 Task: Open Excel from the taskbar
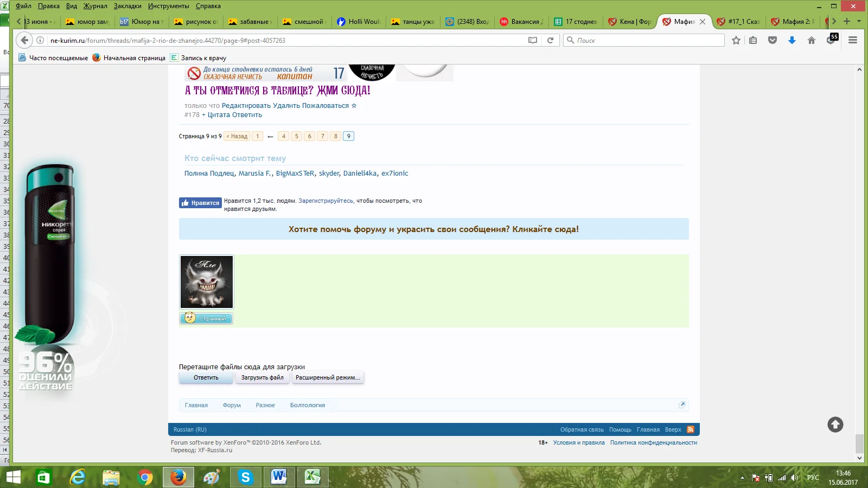[312, 477]
